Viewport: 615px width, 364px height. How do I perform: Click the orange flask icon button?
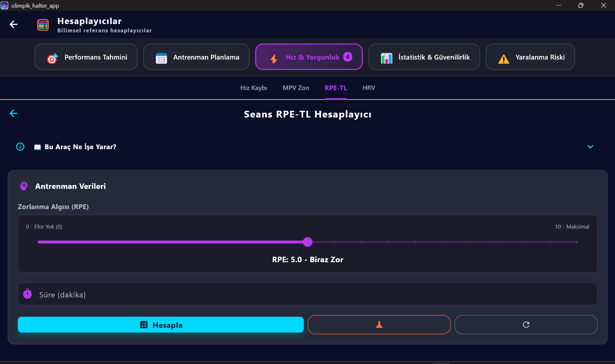point(379,325)
